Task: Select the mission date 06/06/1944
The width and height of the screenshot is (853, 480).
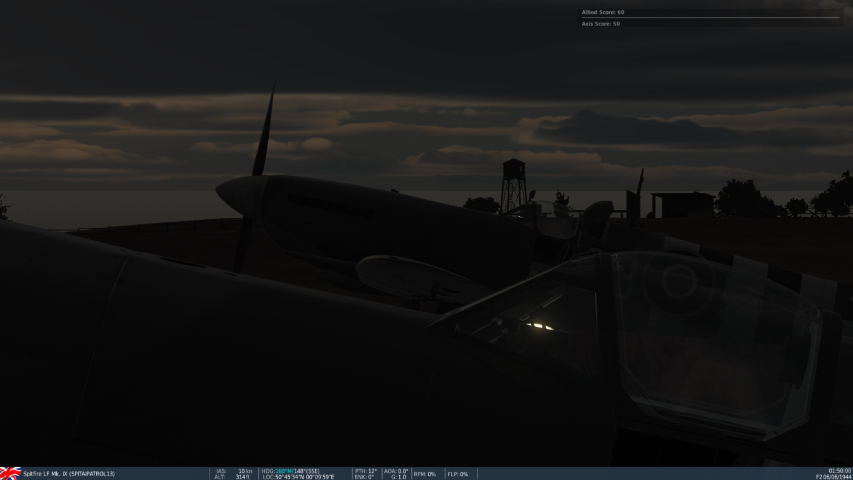Action: tap(834, 477)
